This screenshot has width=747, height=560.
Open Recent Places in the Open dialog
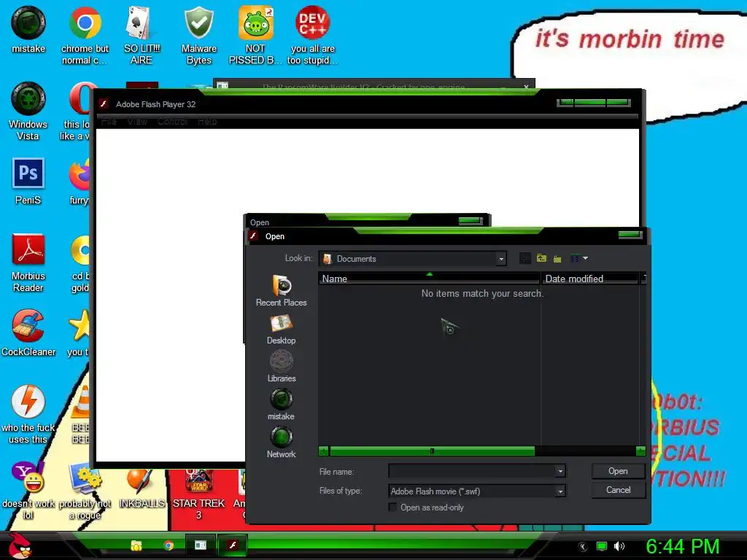coord(281,290)
